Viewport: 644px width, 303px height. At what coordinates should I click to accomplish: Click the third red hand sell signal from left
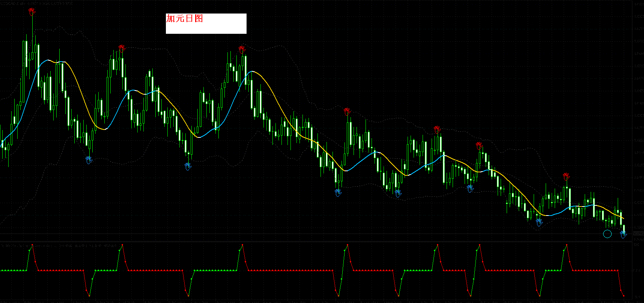pos(242,49)
